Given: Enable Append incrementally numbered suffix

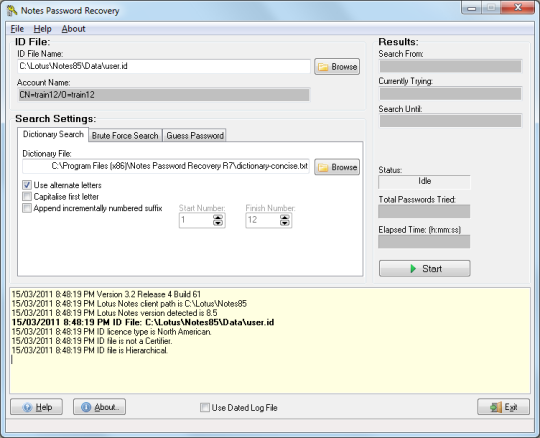Looking at the screenshot, I should coord(27,208).
